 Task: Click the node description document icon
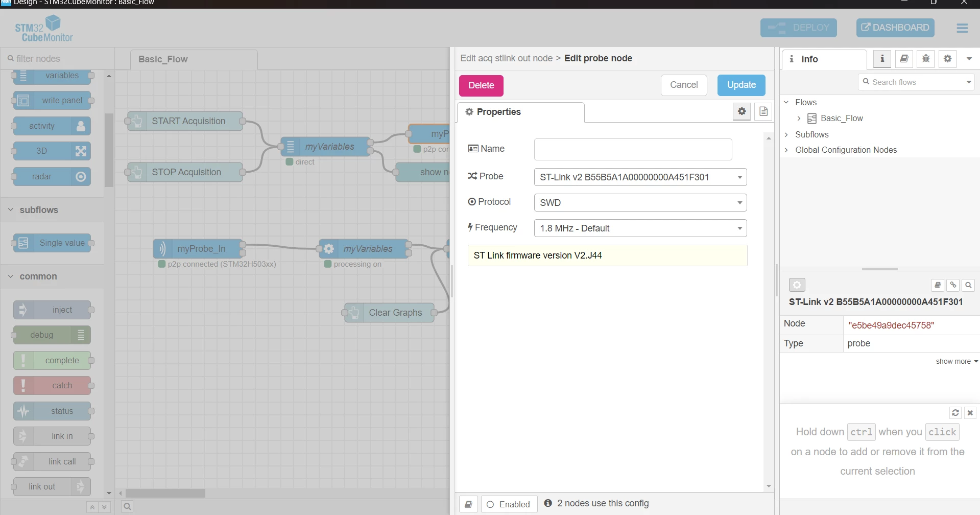(763, 111)
